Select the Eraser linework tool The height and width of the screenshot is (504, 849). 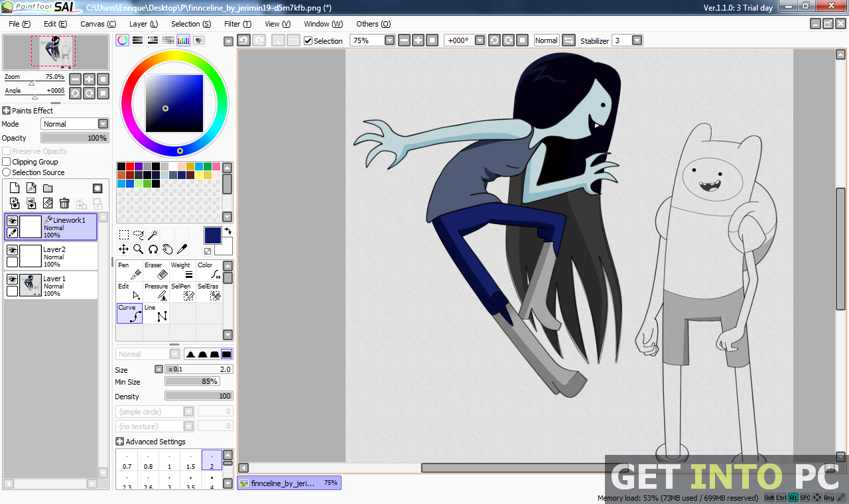(x=156, y=271)
